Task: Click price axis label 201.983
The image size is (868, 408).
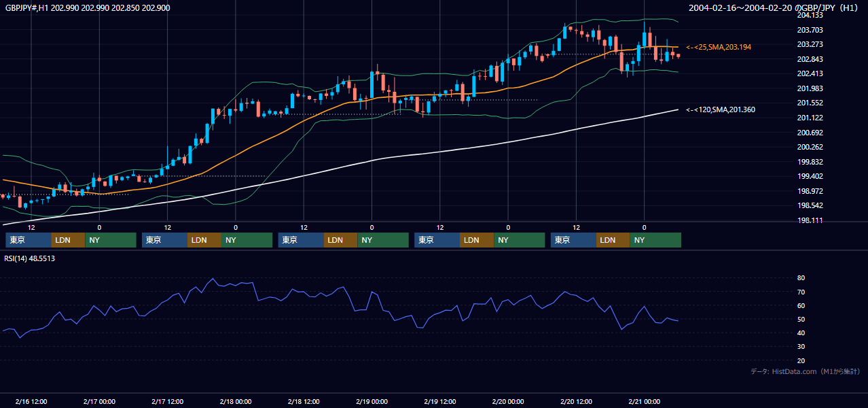Action: click(x=809, y=88)
